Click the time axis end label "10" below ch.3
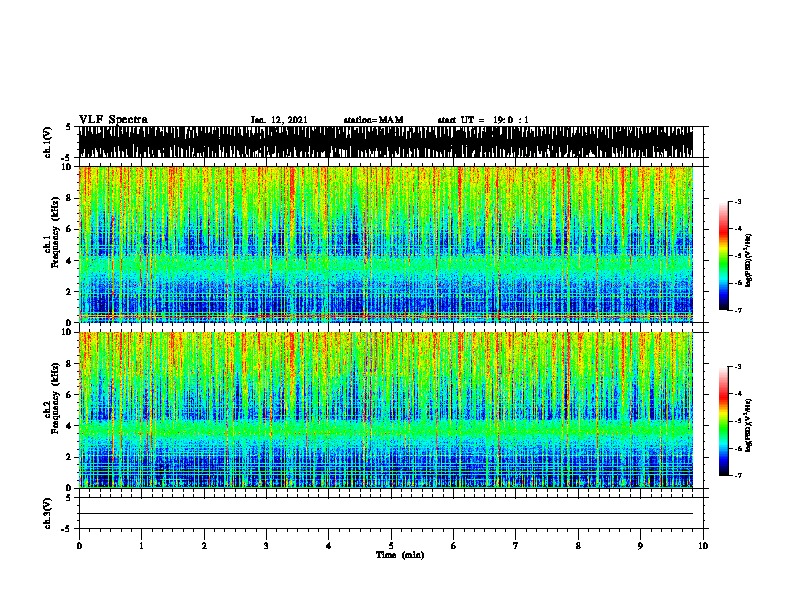Screen dimensions: 792x612 click(x=703, y=546)
